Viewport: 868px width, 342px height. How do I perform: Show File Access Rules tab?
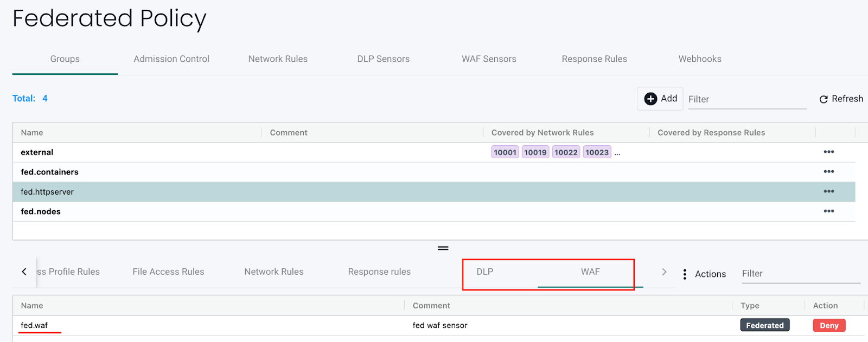(168, 272)
